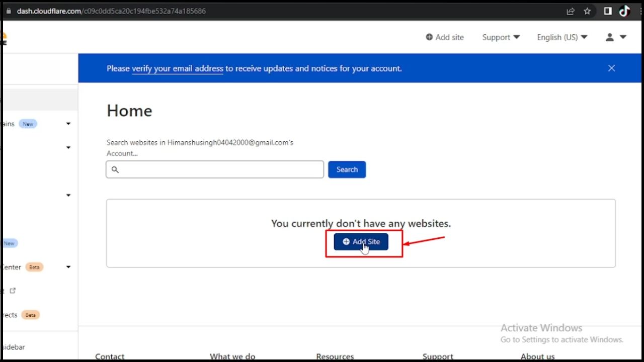The image size is (644, 362).
Task: Expand the Domains section in the sidebar
Action: 68,124
